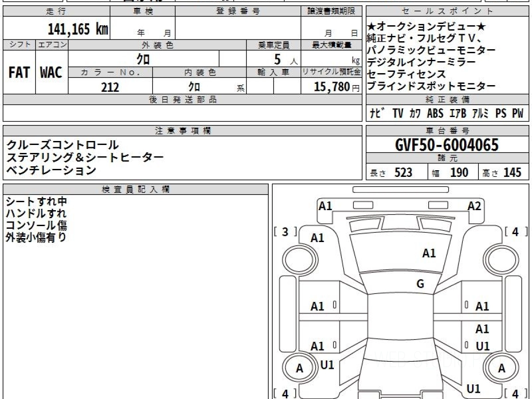Select the ブラインドスポットモニター line
532x399 pixels.
pos(431,86)
